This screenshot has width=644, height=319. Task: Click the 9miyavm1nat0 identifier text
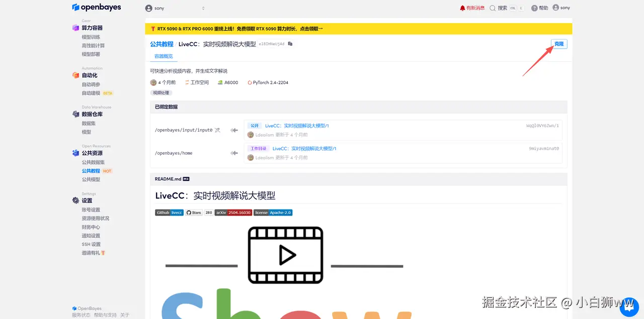click(x=544, y=149)
